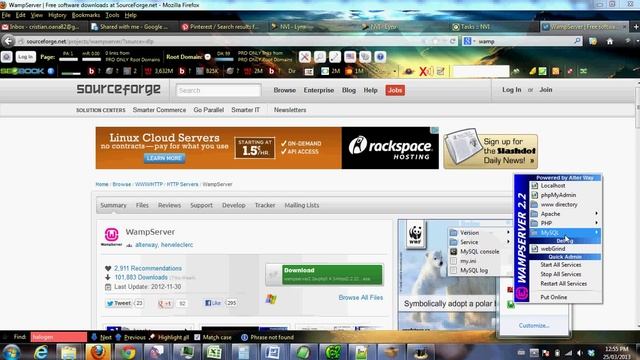Open the File menu
Viewport: 640px width, 360px height.
(x=6, y=15)
